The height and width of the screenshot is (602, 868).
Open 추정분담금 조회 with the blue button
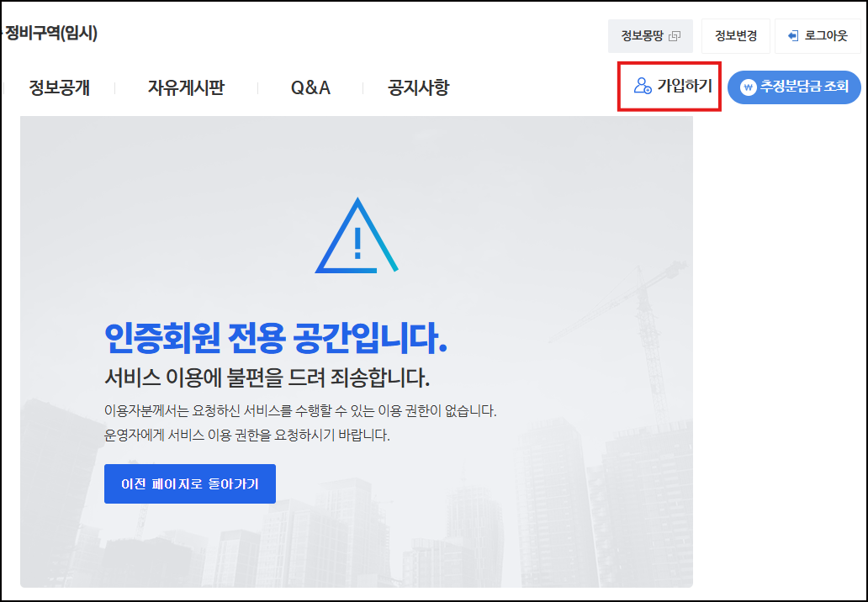coord(793,87)
